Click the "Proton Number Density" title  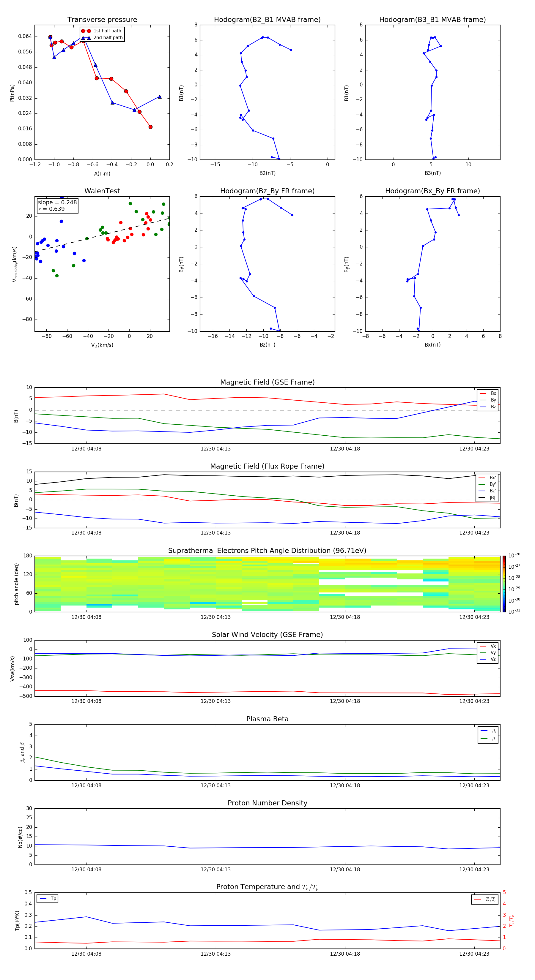267,803
